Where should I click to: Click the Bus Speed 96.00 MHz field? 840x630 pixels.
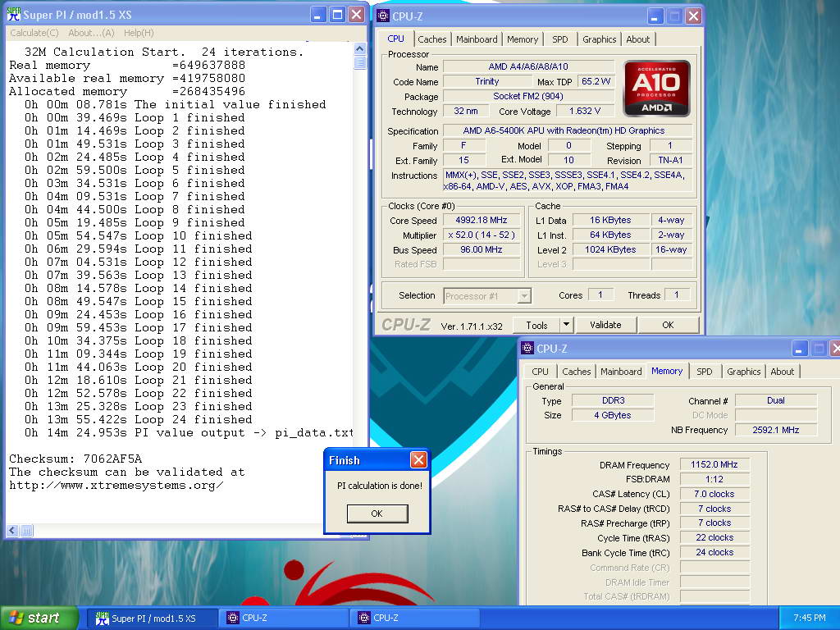point(481,249)
